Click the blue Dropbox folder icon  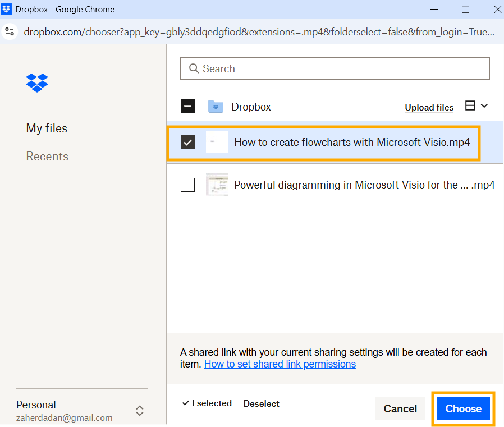pyautogui.click(x=216, y=107)
